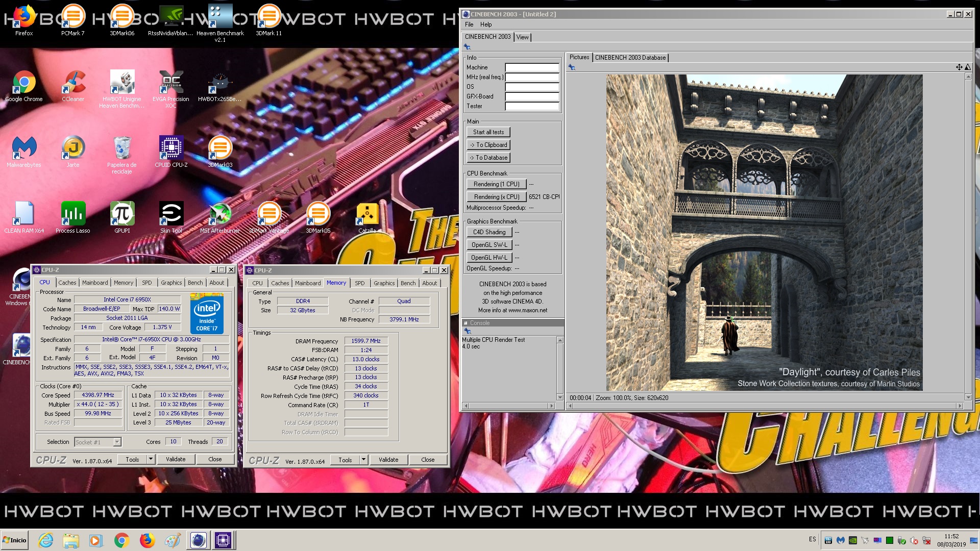Click the GFX-Board input field
The width and height of the screenshot is (980, 551).
[x=532, y=96]
